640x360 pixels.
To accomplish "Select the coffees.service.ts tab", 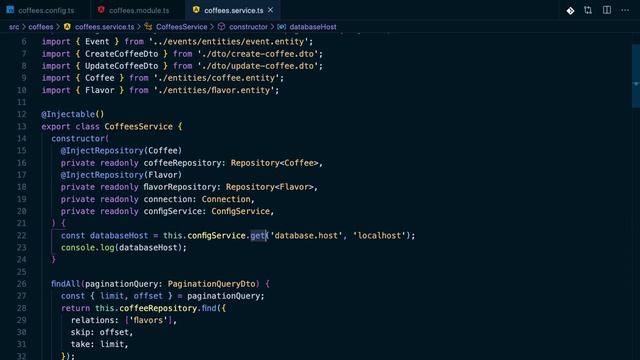I will 233,10.
